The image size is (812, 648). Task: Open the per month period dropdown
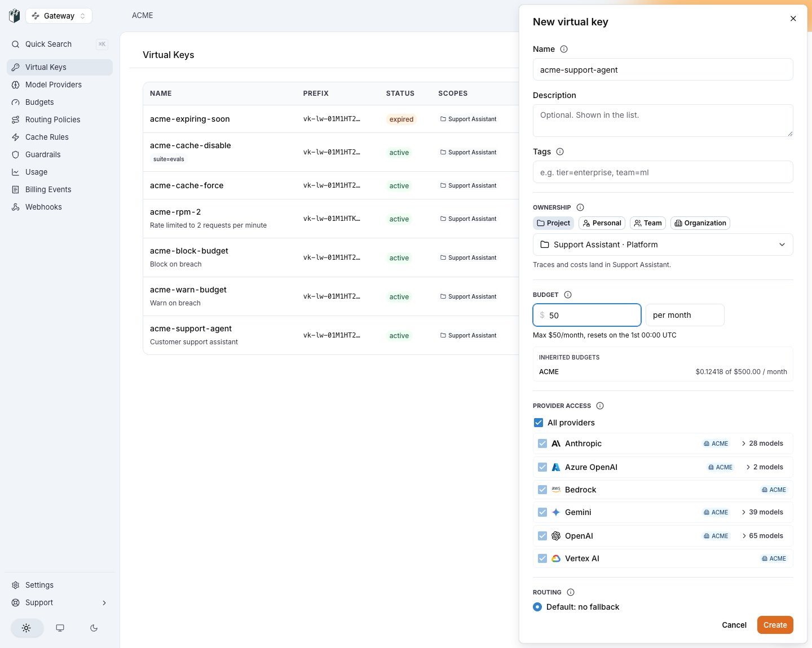point(685,315)
